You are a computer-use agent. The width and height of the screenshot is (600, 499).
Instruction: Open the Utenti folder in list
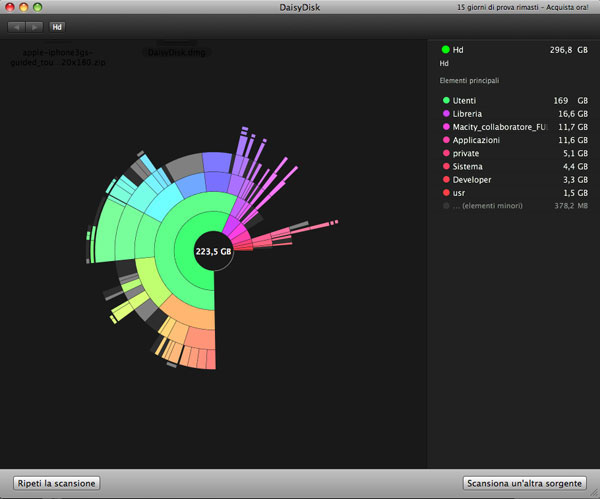click(466, 101)
